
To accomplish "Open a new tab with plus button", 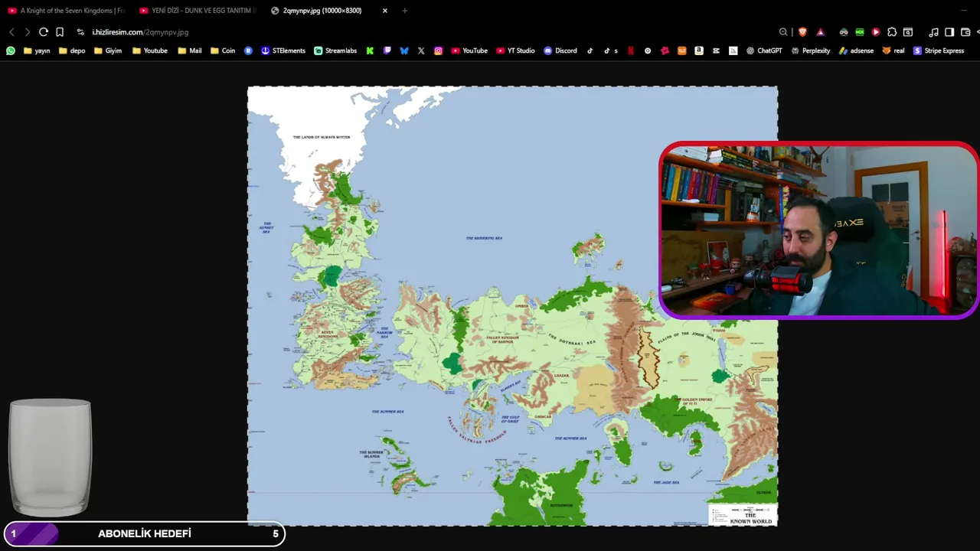I will tap(405, 11).
